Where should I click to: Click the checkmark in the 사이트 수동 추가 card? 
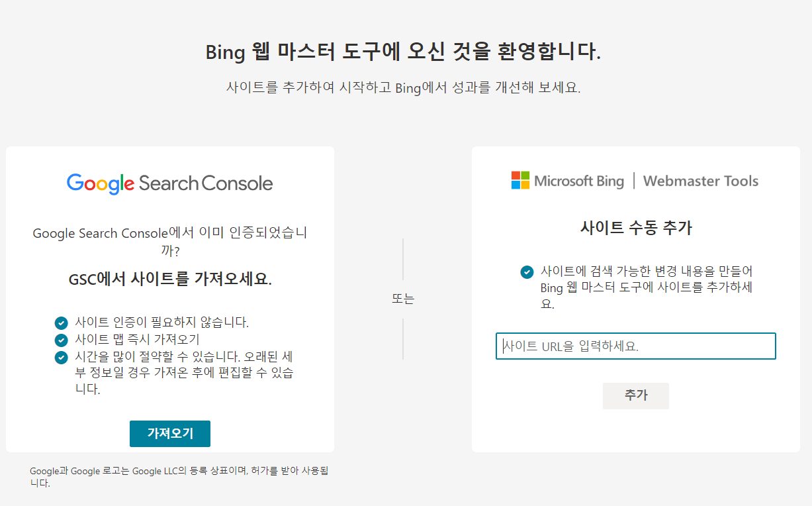coord(527,272)
